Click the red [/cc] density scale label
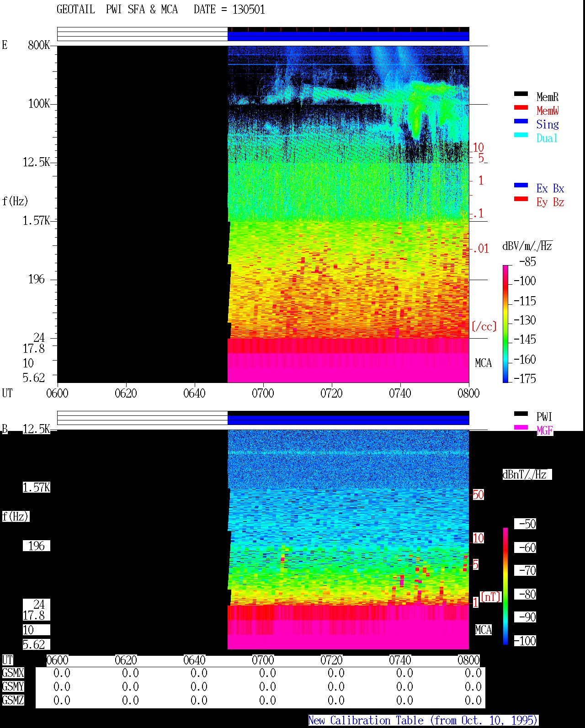This screenshot has width=585, height=728. (484, 326)
